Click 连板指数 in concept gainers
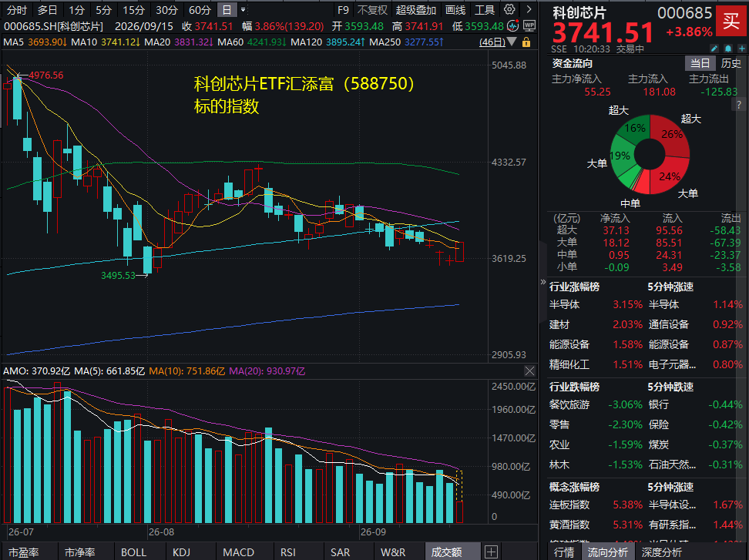749x560 pixels. click(569, 505)
